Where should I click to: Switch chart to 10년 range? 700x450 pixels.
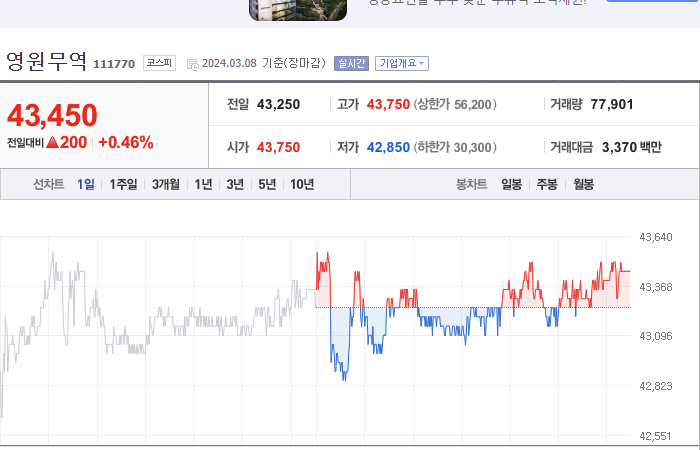click(302, 184)
